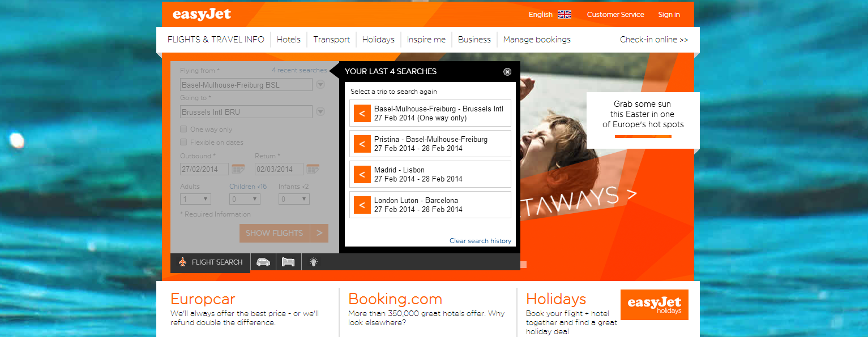Screen dimensions: 868x337
Task: Open the Hotels menu item
Action: (x=289, y=40)
